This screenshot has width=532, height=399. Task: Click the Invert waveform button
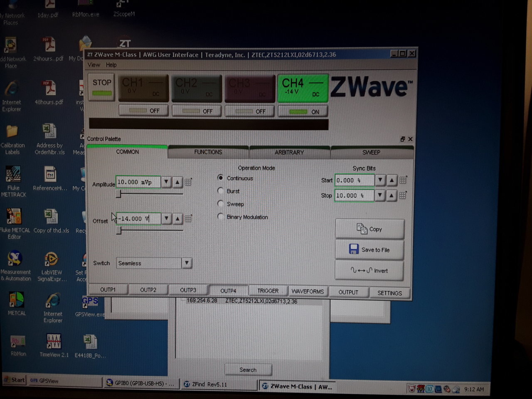[369, 271]
